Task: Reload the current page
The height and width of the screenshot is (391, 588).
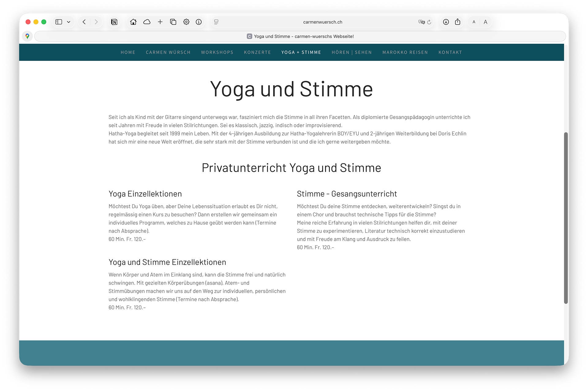Action: pos(429,22)
